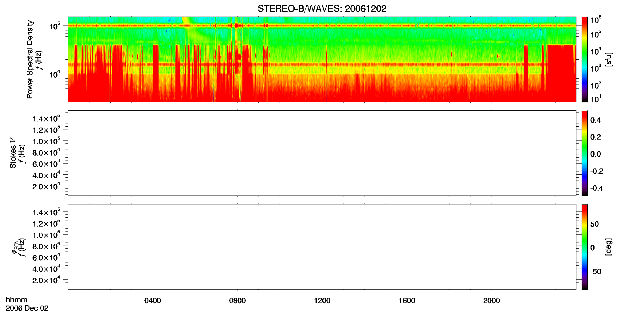This screenshot has height=332, width=644.
Task: Click the 2000 time axis label
Action: point(492,301)
